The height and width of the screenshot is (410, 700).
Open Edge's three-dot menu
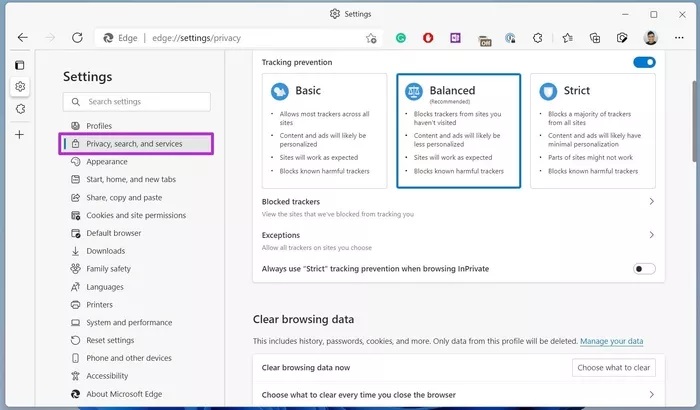tap(680, 38)
